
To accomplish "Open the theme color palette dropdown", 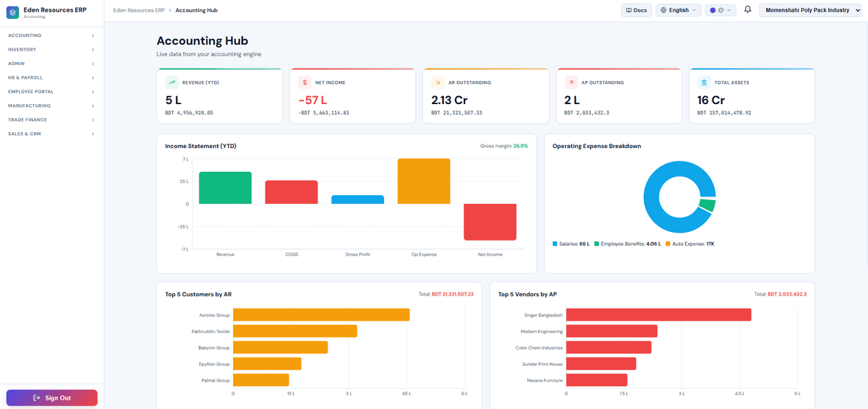I will (720, 10).
